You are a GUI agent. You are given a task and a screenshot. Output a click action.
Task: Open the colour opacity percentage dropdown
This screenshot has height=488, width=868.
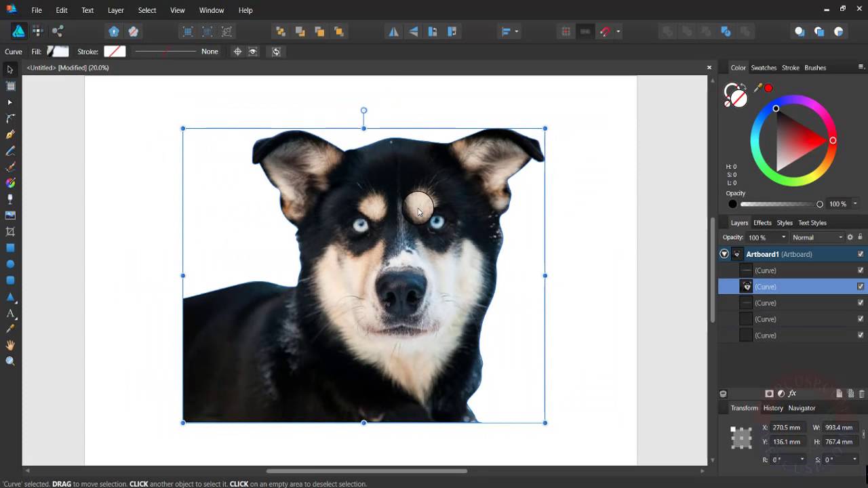pyautogui.click(x=855, y=204)
